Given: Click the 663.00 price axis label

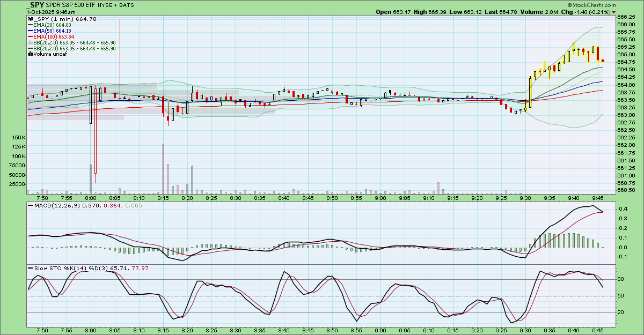Looking at the screenshot, I should 625,115.
